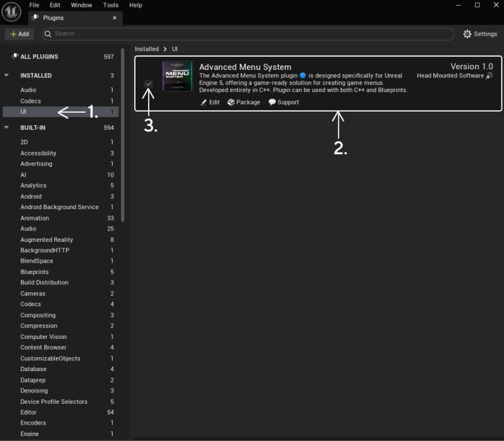The height and width of the screenshot is (441, 504).
Task: Click the Support speech bubble icon
Action: (272, 102)
